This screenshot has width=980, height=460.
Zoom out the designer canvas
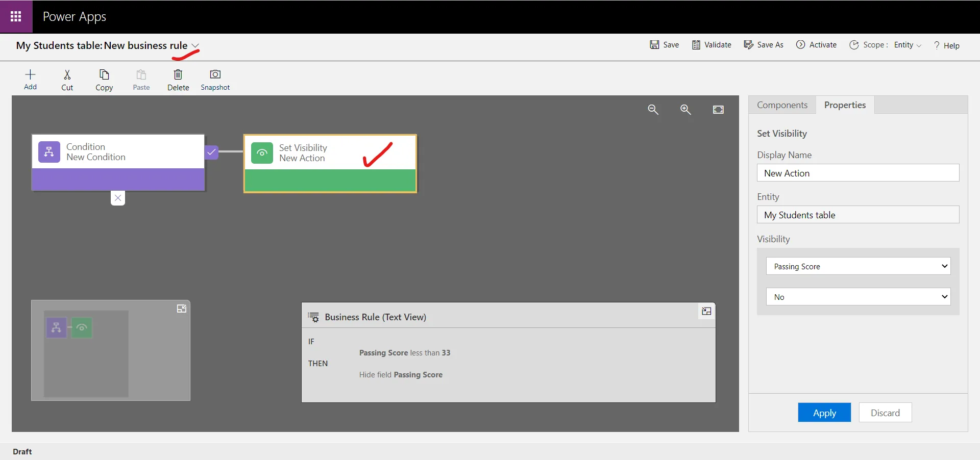click(653, 110)
